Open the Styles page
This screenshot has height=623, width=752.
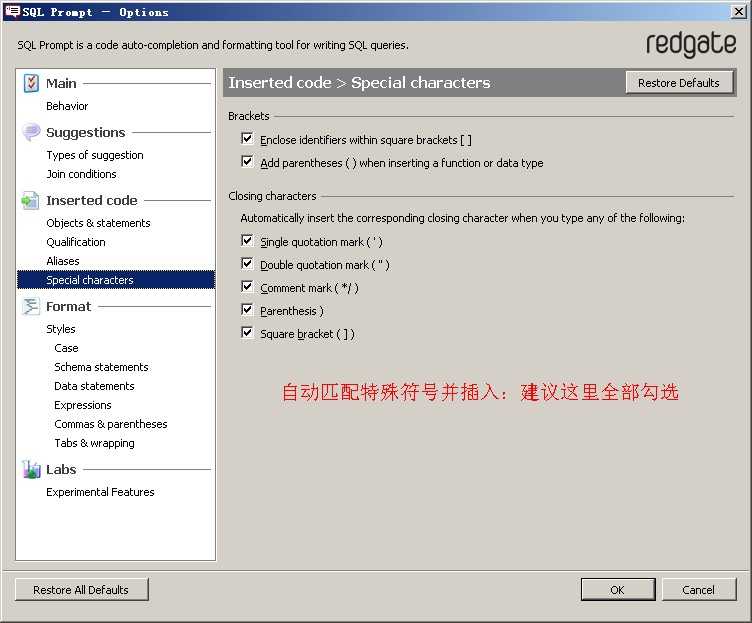(x=61, y=329)
